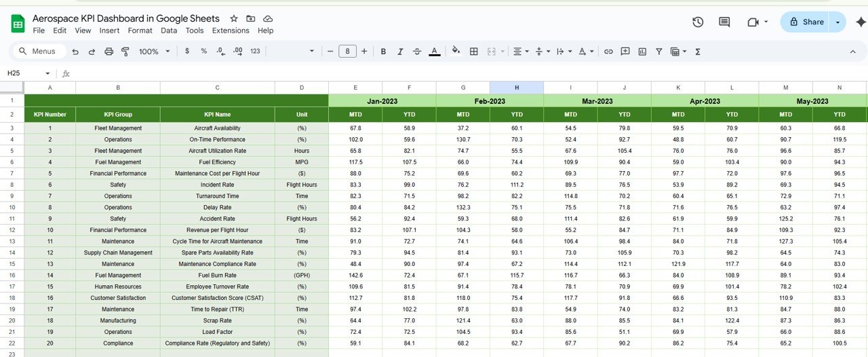
Task: Toggle italic formatting
Action: [x=400, y=52]
